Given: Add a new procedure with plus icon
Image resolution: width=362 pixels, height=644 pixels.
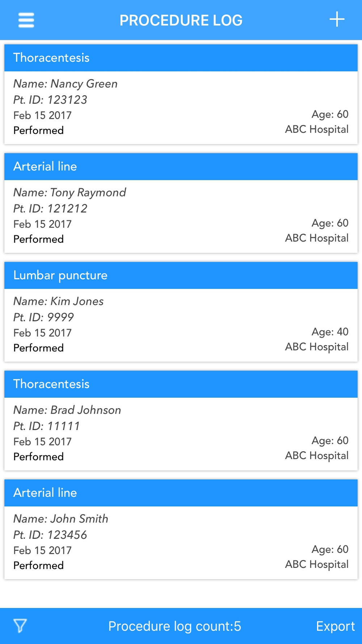Looking at the screenshot, I should tap(337, 19).
